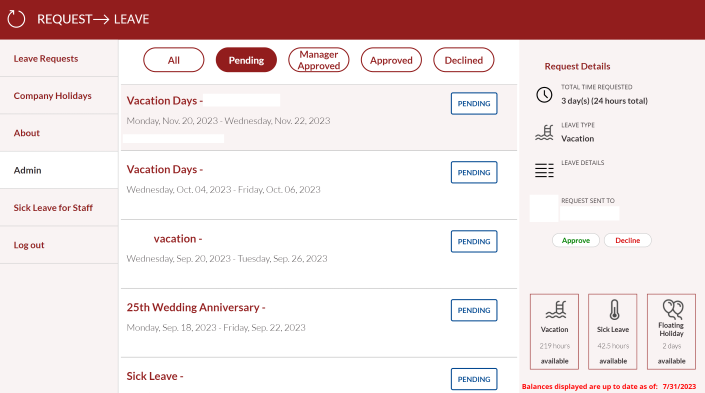Click the lines icon beside Leave Details
This screenshot has width=705, height=393.
(x=544, y=170)
